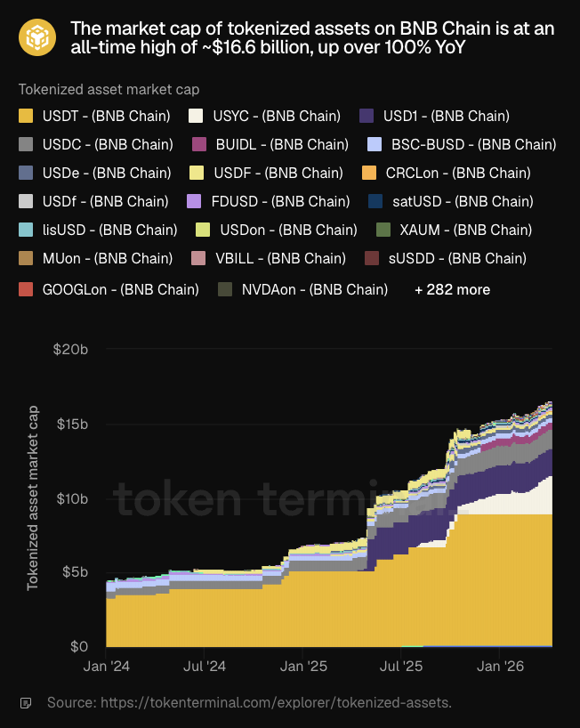Click the USDe legend square
Viewport: 580px width, 728px height.
click(x=26, y=173)
